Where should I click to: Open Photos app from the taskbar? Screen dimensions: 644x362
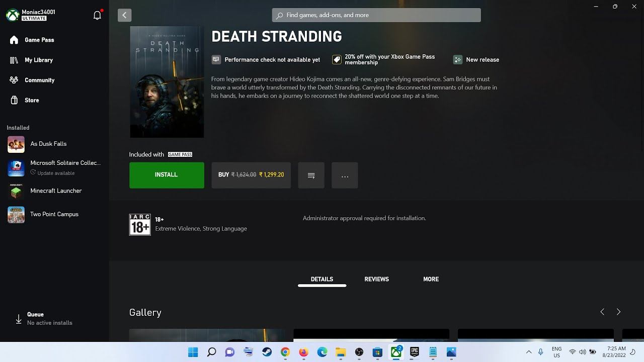pos(451,352)
